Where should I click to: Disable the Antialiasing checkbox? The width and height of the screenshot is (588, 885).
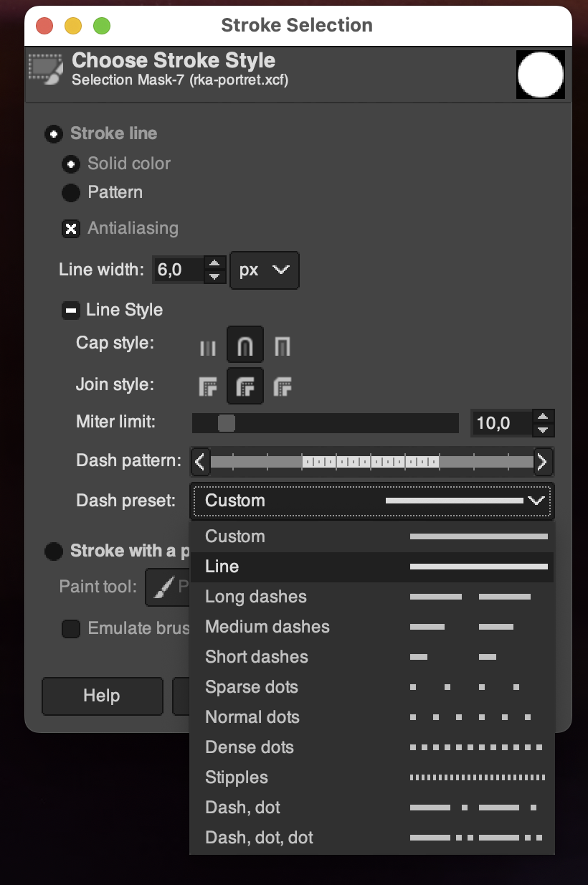tap(71, 229)
